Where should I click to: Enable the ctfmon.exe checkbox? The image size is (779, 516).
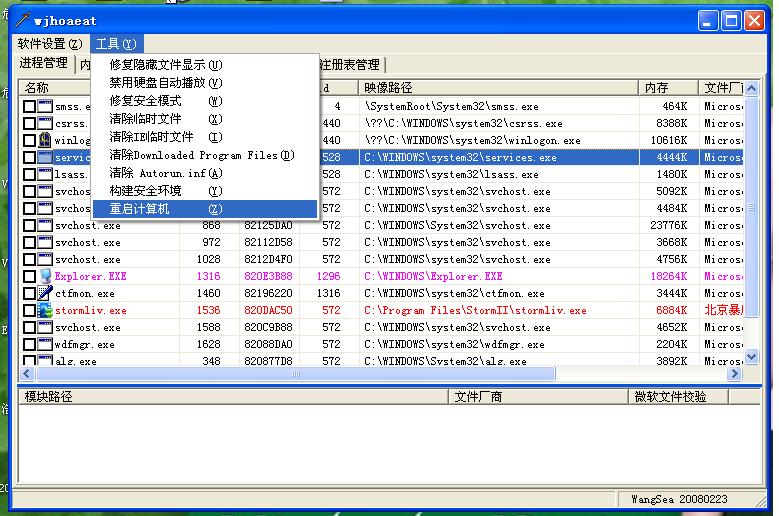point(29,294)
